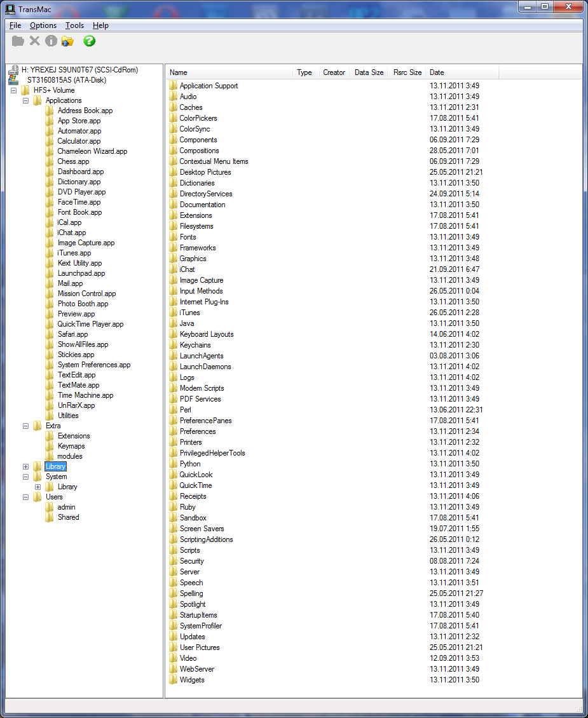The width and height of the screenshot is (588, 718).
Task: Collapse the Extra tree node
Action: (25, 426)
